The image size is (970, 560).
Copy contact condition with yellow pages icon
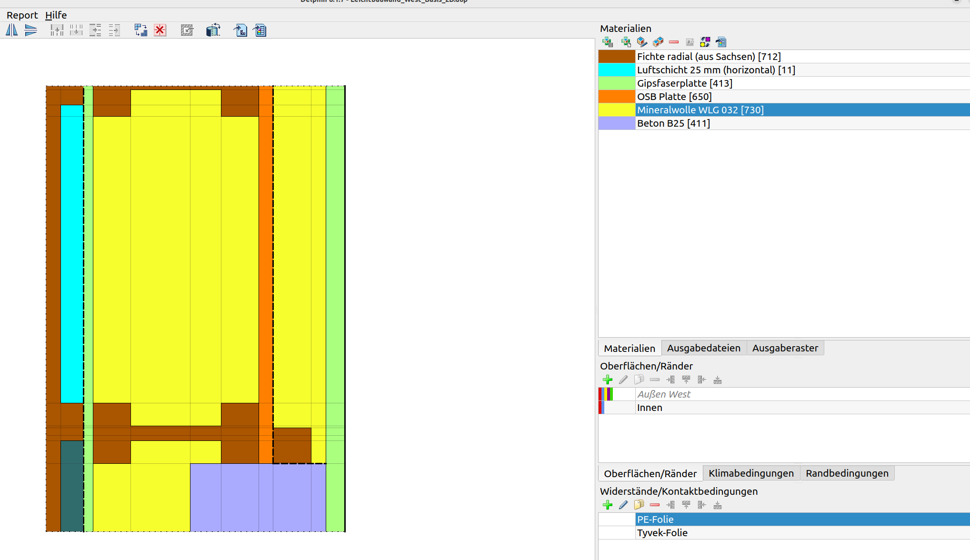pos(639,505)
